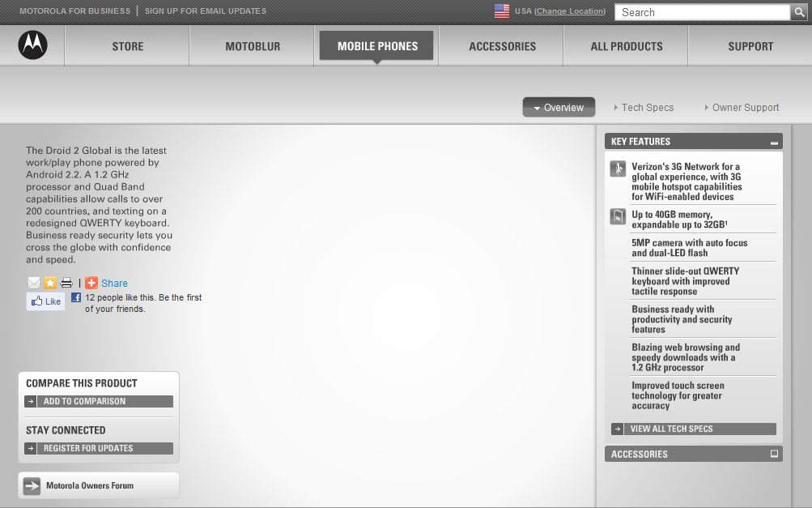Click 'Business ready with productivity' feature text
Image resolution: width=812 pixels, height=508 pixels.
coord(682,318)
